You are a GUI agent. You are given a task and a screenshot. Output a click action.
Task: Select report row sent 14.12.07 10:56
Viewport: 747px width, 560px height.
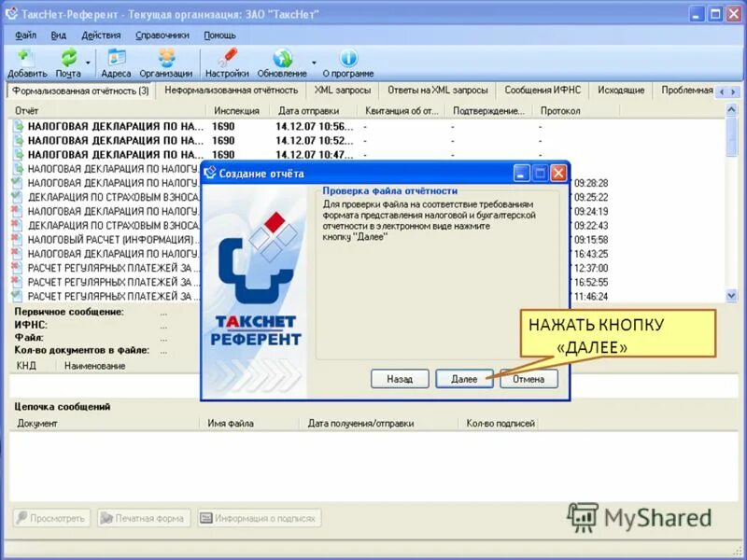click(367, 126)
